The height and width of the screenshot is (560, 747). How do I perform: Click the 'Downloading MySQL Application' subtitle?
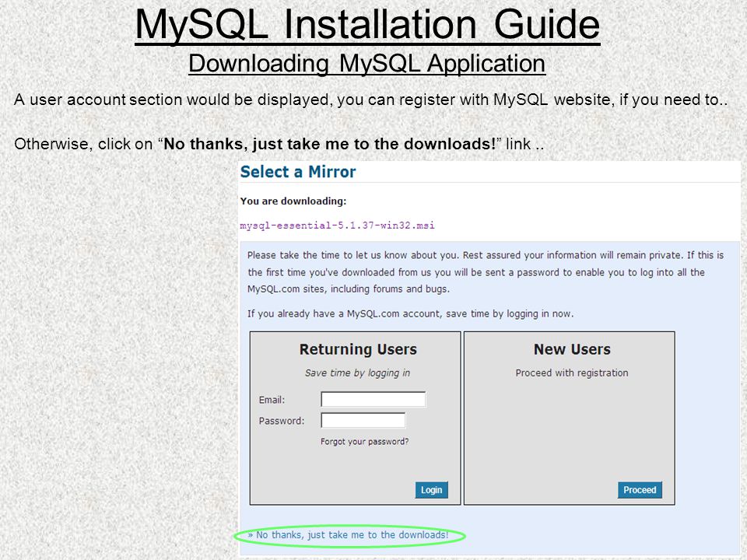point(366,63)
